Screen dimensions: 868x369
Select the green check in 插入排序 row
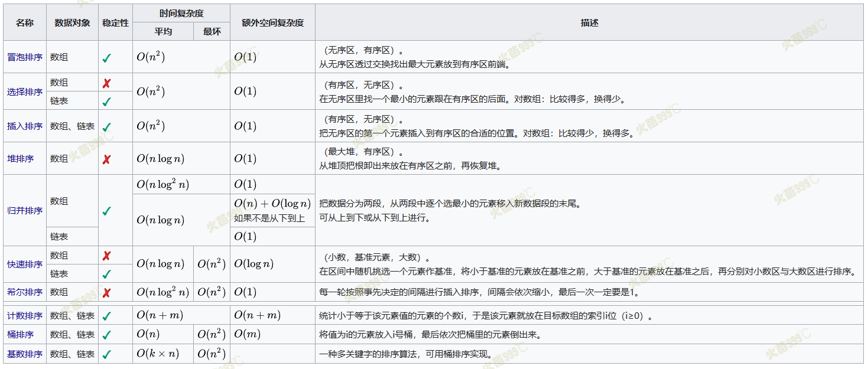pyautogui.click(x=106, y=126)
